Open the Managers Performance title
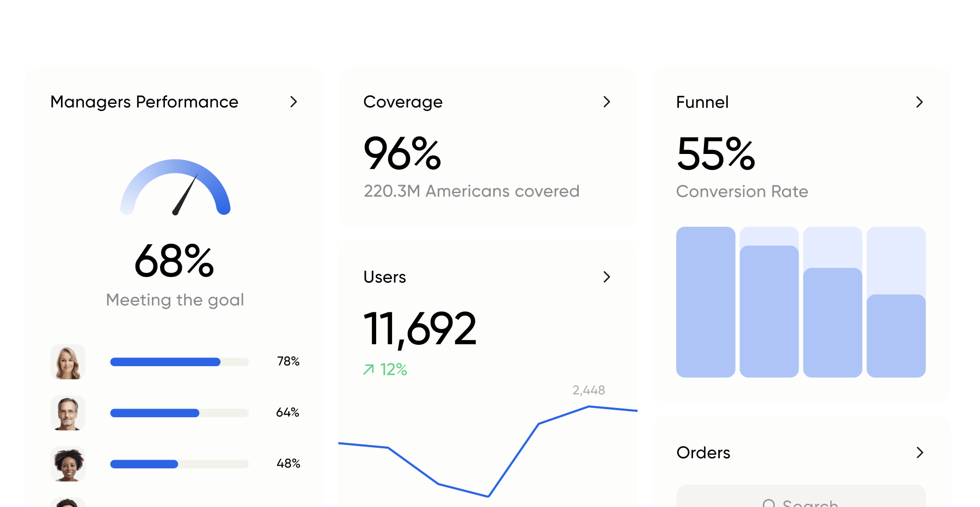This screenshot has width=980, height=507. point(144,102)
